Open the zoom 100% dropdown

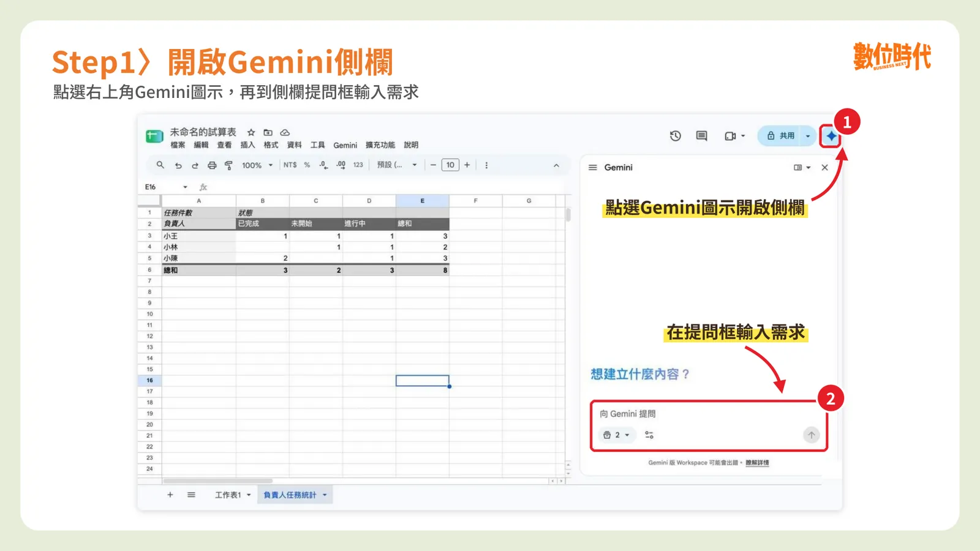(x=257, y=165)
